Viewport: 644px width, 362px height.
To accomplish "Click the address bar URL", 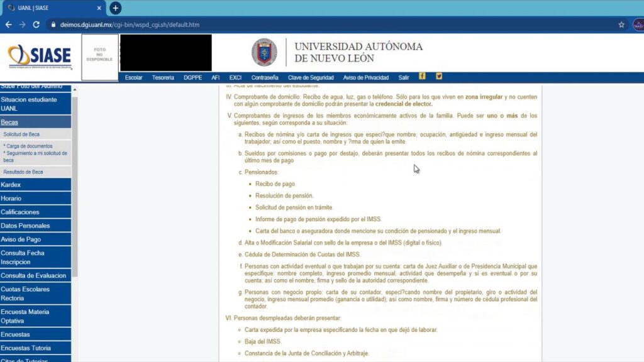I will pos(130,25).
